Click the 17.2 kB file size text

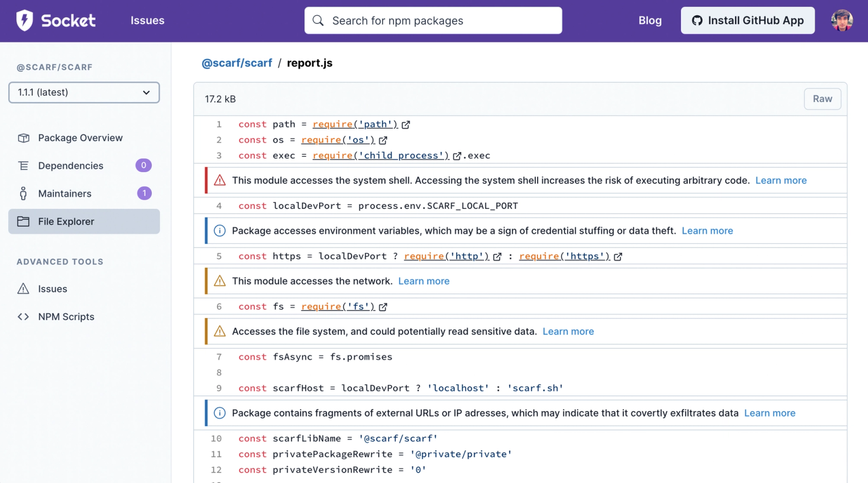click(220, 99)
